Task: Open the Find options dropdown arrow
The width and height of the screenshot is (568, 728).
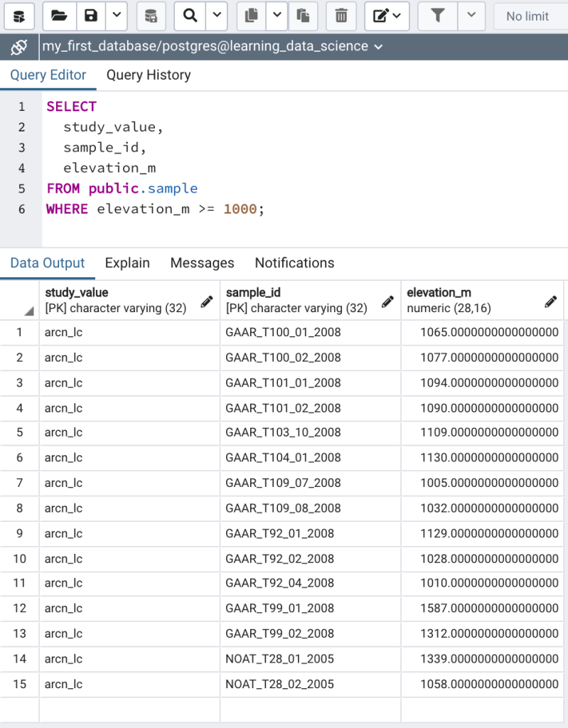Action: pos(216,16)
